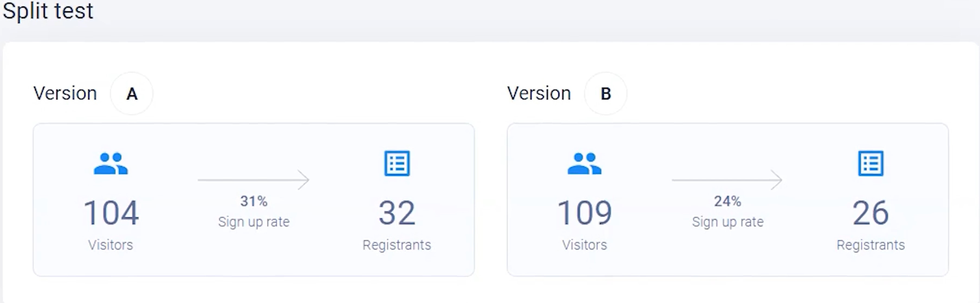
Task: Select the circled B version badge
Action: coord(606,93)
